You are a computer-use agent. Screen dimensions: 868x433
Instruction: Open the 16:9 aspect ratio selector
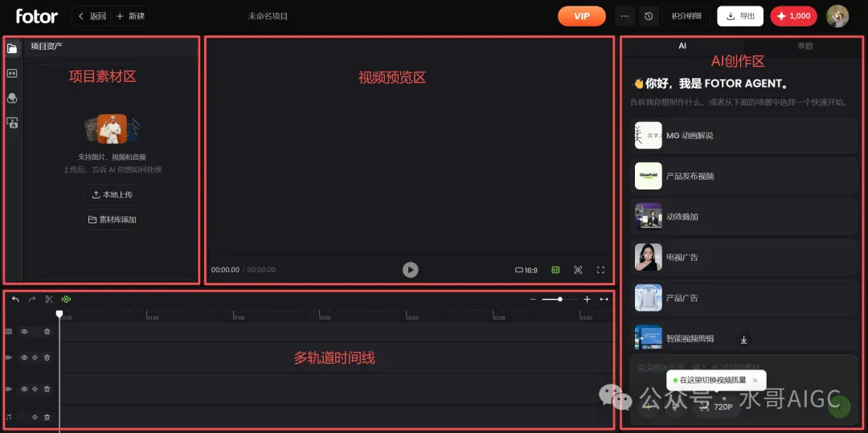pyautogui.click(x=526, y=271)
